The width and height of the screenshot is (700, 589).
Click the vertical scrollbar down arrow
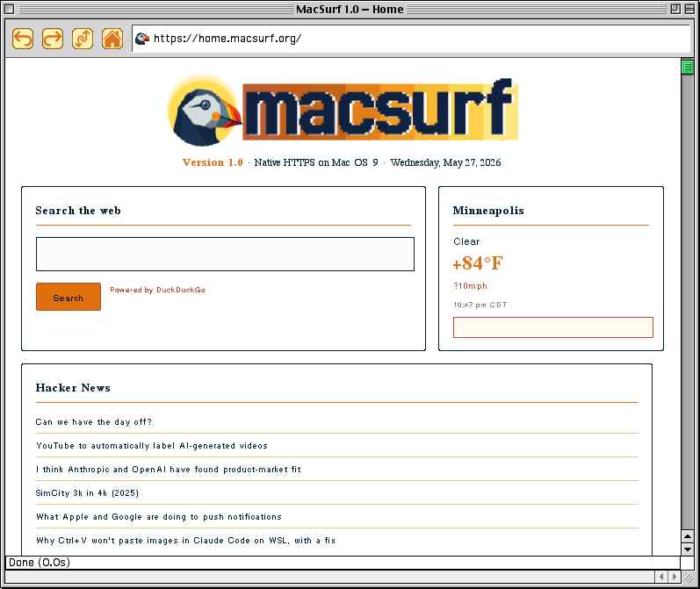pos(688,549)
